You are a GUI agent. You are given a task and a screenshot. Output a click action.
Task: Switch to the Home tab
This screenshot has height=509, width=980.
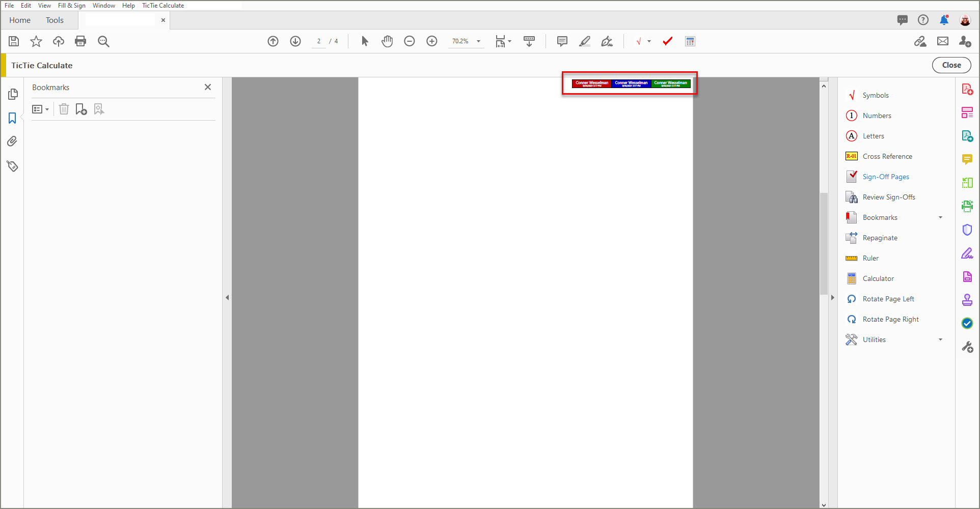19,20
